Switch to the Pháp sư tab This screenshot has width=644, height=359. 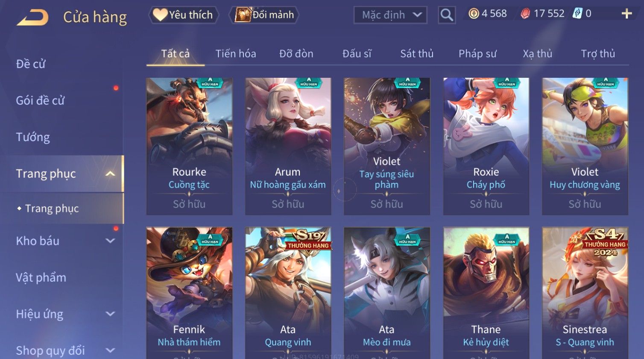(x=477, y=54)
